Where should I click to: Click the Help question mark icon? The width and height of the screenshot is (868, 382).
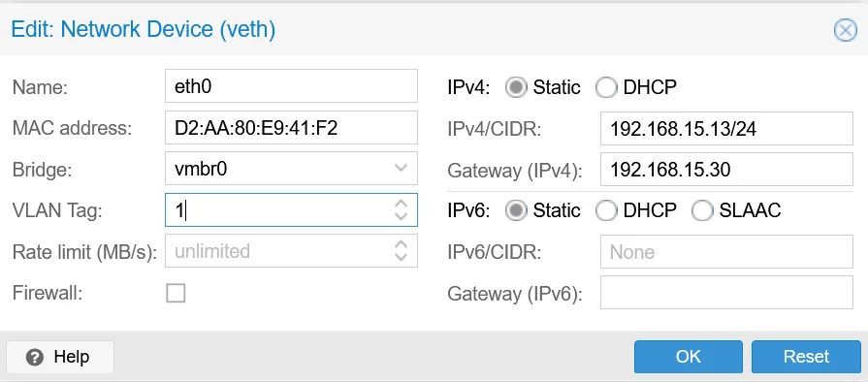(x=34, y=357)
